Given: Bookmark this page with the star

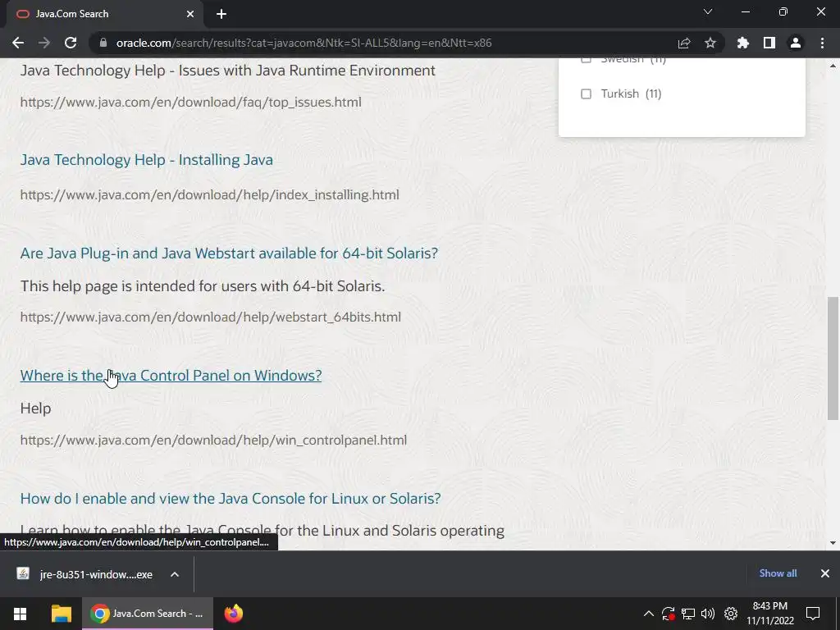Looking at the screenshot, I should click(x=710, y=43).
